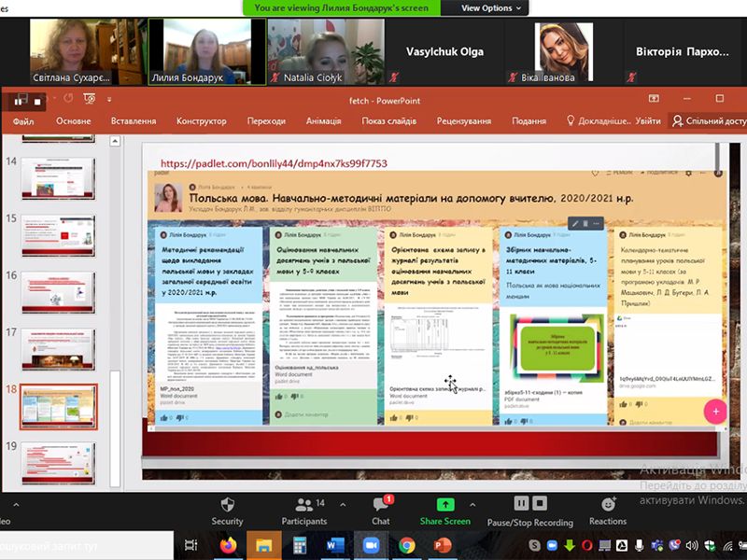Click the trash icon on the Збірник post

[x=585, y=223]
